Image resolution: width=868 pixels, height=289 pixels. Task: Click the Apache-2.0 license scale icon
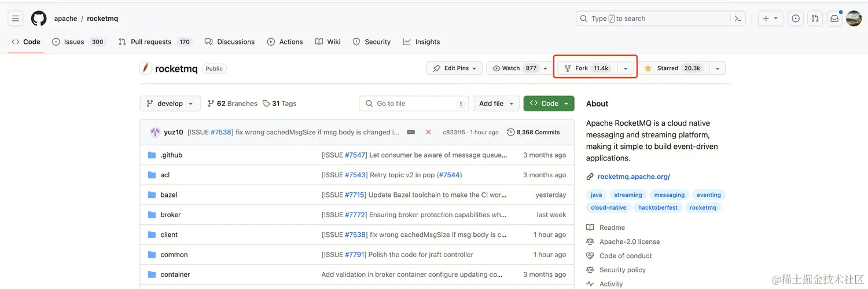point(590,242)
